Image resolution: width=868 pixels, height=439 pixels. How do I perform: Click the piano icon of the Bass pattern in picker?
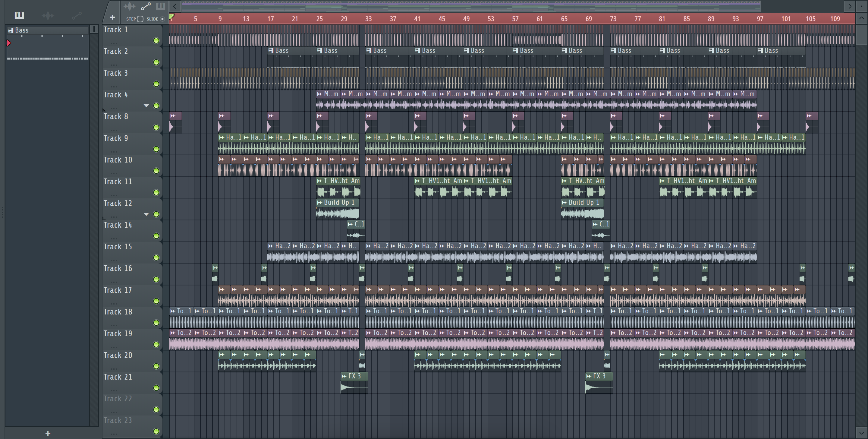11,30
